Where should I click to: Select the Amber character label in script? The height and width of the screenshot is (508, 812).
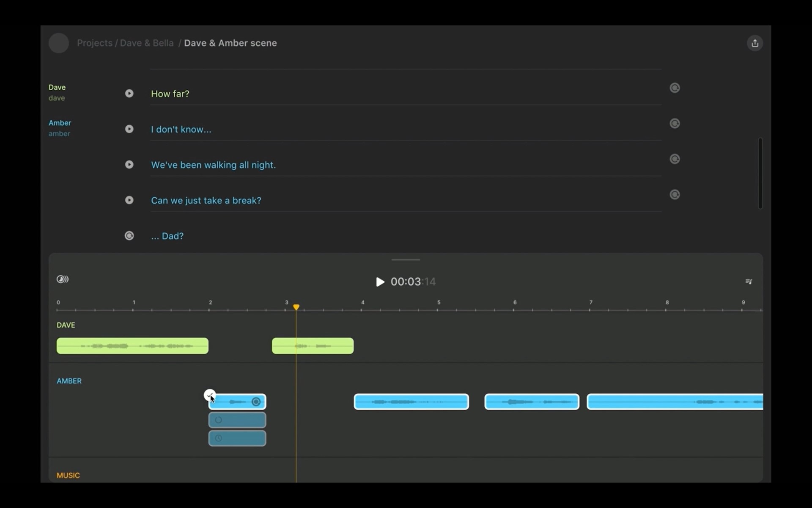tap(60, 123)
